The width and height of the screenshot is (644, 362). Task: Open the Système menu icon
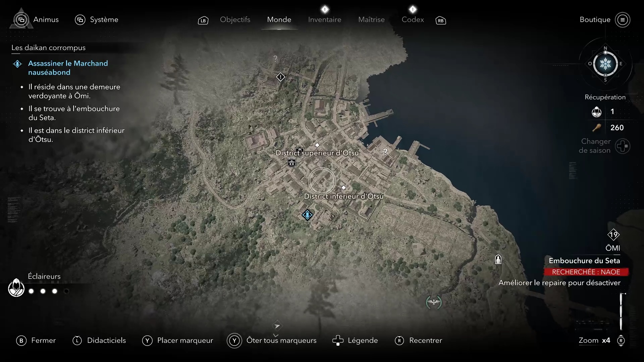80,20
